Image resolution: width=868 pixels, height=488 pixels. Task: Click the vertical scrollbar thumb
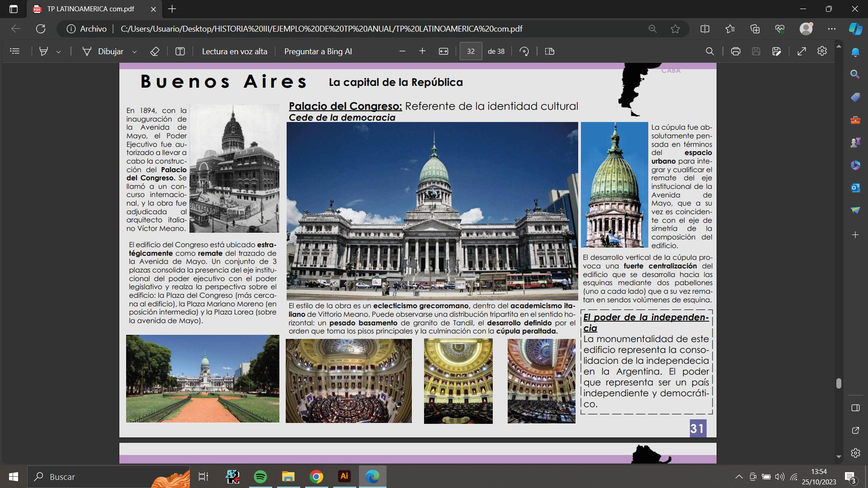coord(839,383)
